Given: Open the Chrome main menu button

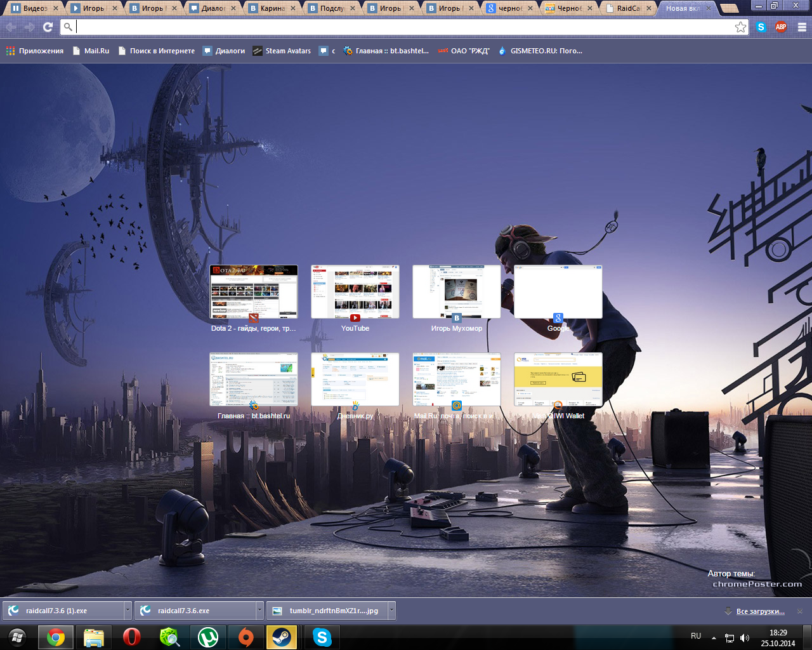Looking at the screenshot, I should 802,27.
